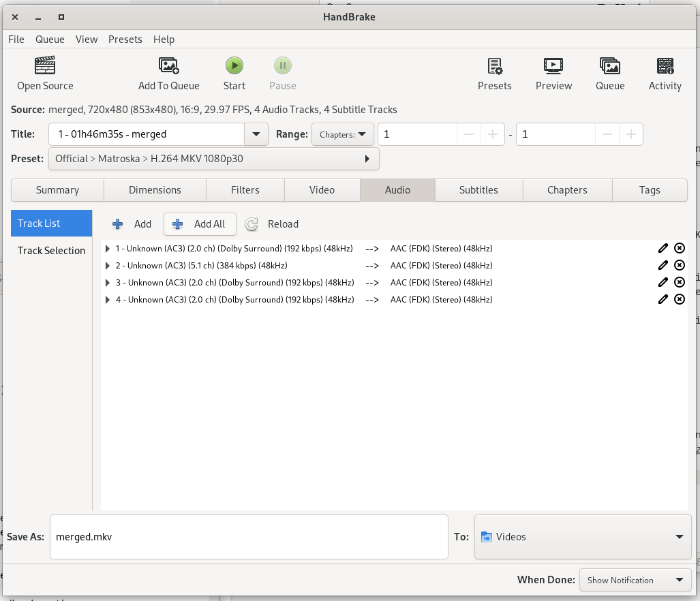Click the Add All tracks button
Image resolution: width=700 pixels, height=601 pixels.
pyautogui.click(x=199, y=224)
